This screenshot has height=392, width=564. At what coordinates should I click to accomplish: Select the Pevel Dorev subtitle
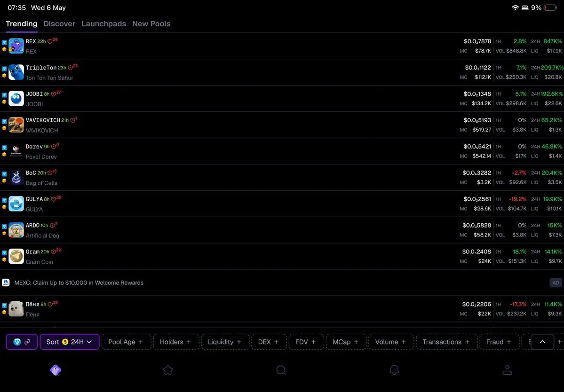point(41,157)
